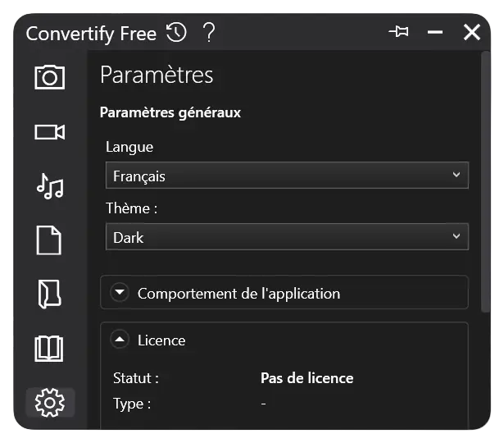Click the 'Pas de licence' status text
The image size is (504, 443).
(x=307, y=378)
